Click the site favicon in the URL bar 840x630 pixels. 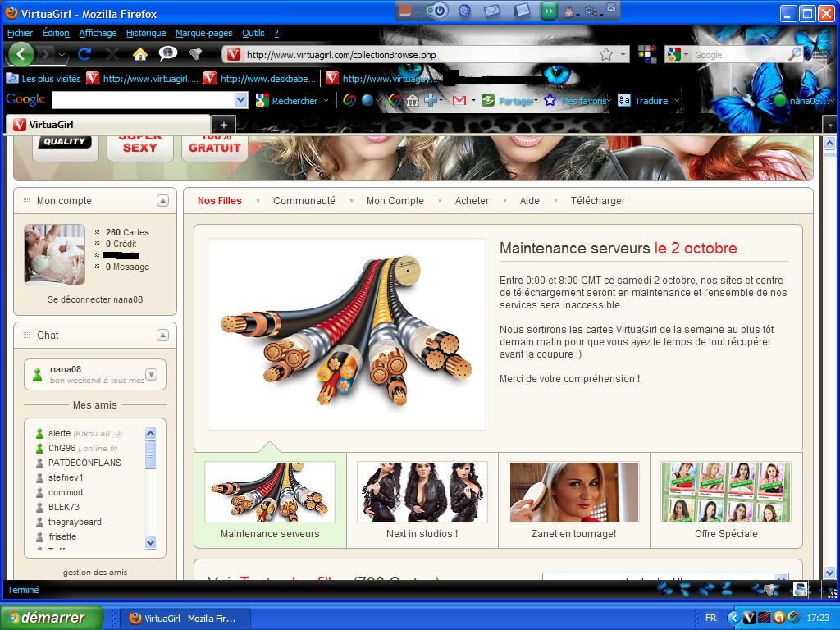coord(234,54)
